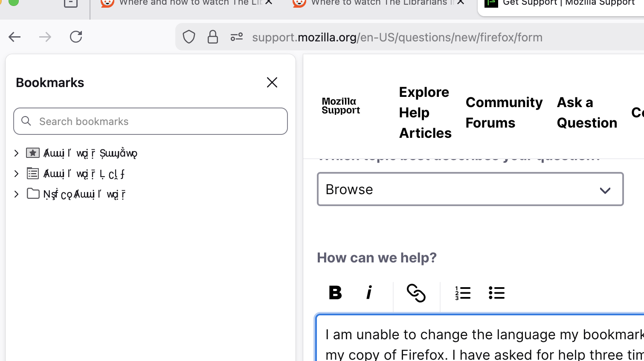The height and width of the screenshot is (361, 644).
Task: Close the Bookmarks sidebar
Action: click(272, 82)
